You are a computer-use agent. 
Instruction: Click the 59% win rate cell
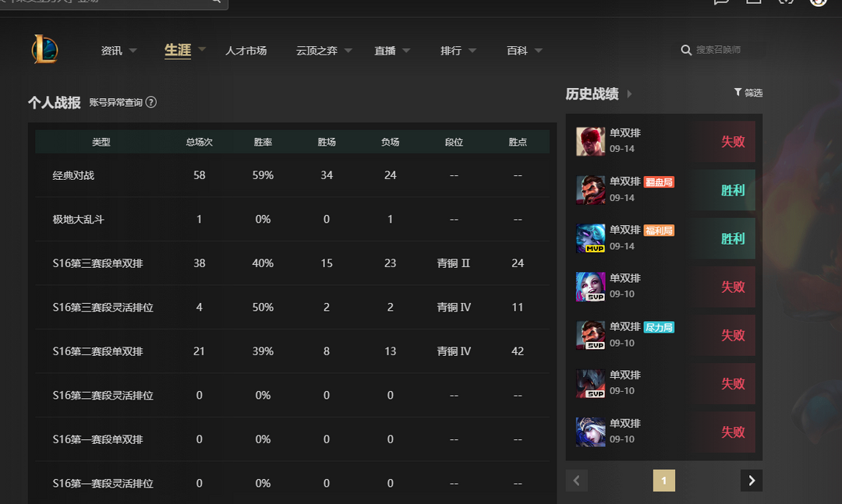coord(264,175)
